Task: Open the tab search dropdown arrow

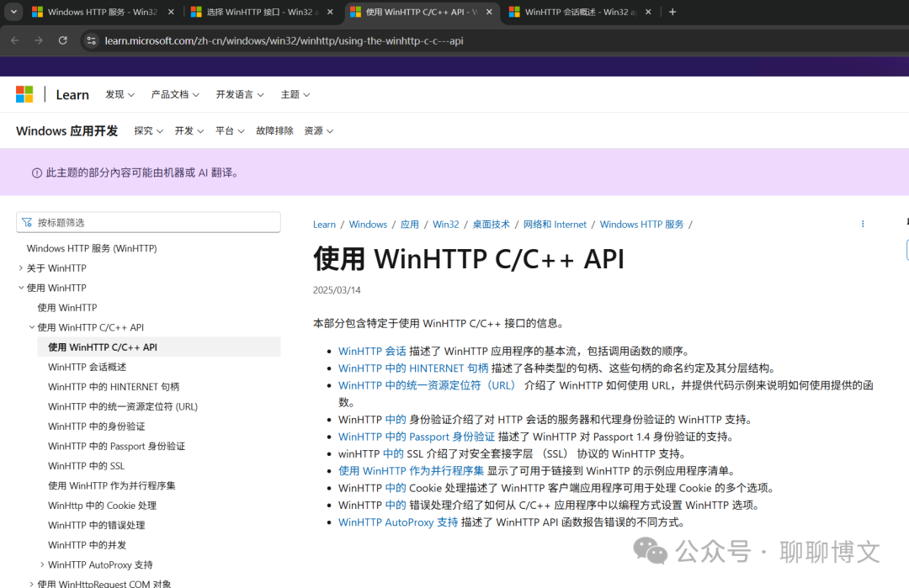Action: [x=13, y=12]
